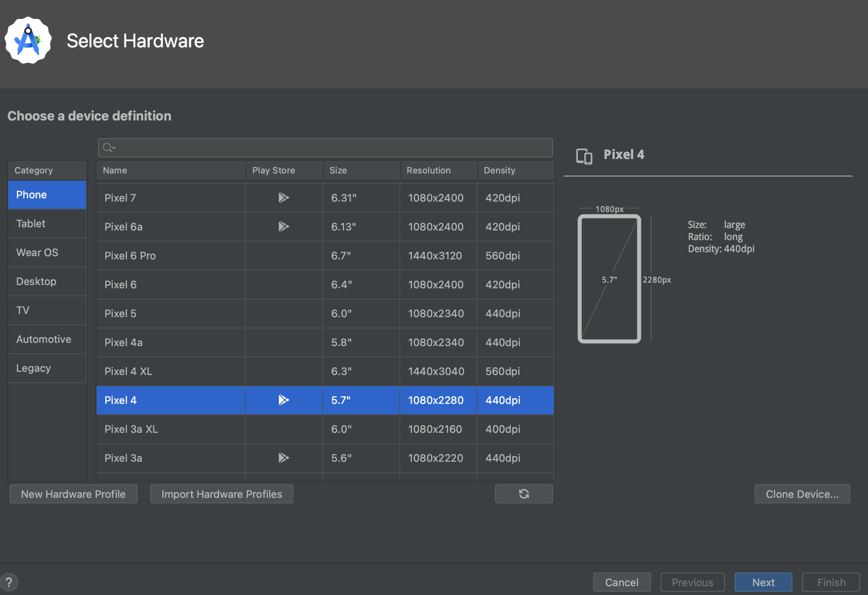This screenshot has height=595, width=868.
Task: Click the Play Store icon for Pixel 7
Action: click(x=283, y=197)
